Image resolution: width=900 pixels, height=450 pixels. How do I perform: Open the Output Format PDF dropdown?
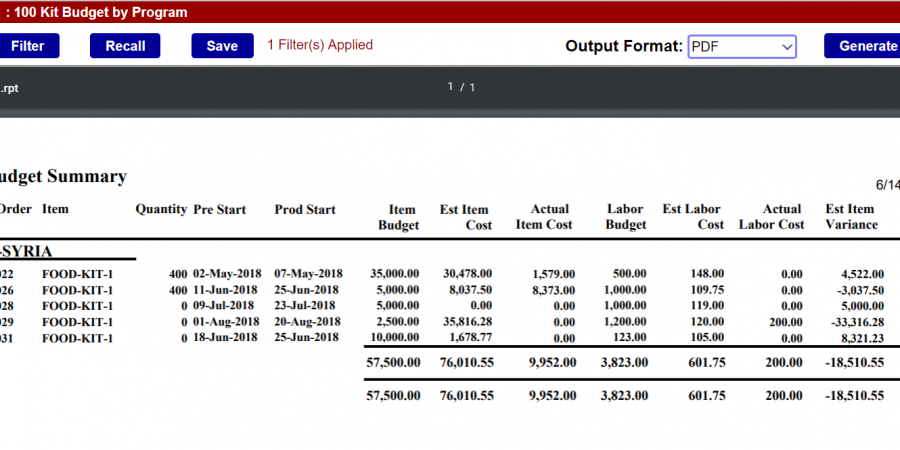click(x=742, y=46)
